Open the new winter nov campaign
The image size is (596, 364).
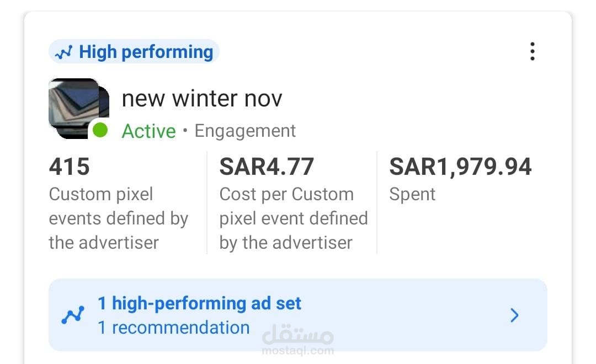coord(202,99)
